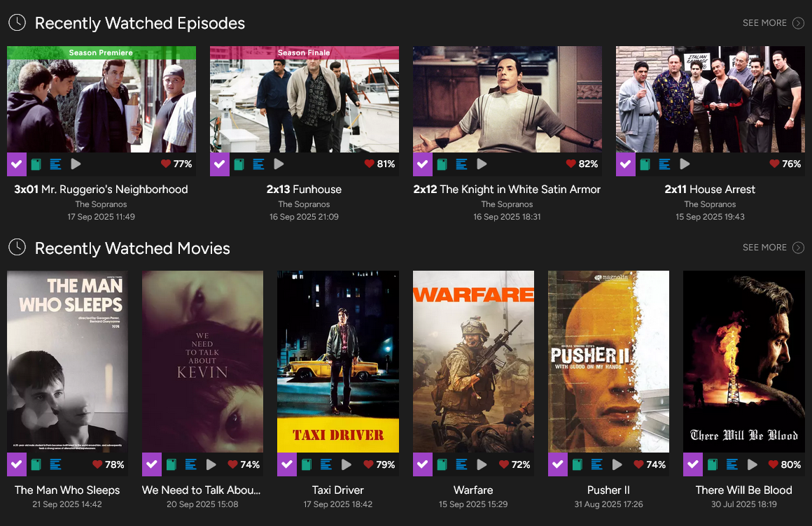Open list icon for Pusher II
Image resolution: width=812 pixels, height=526 pixels.
coord(596,464)
